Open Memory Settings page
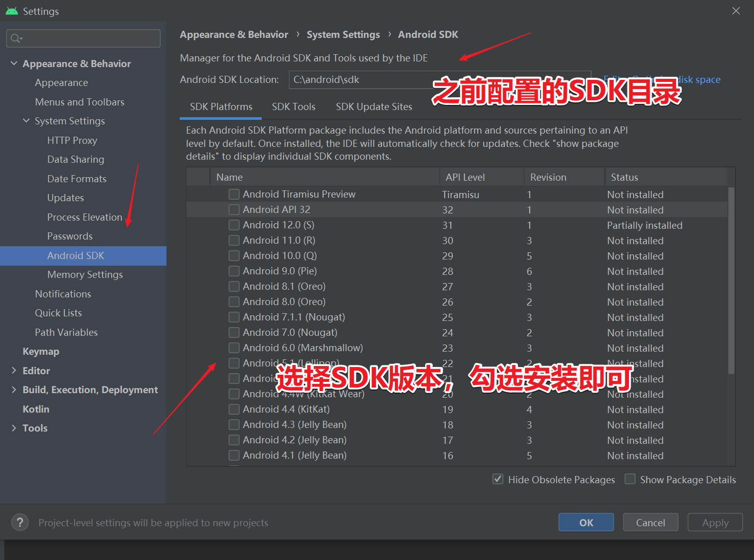This screenshot has height=560, width=754. pos(85,274)
